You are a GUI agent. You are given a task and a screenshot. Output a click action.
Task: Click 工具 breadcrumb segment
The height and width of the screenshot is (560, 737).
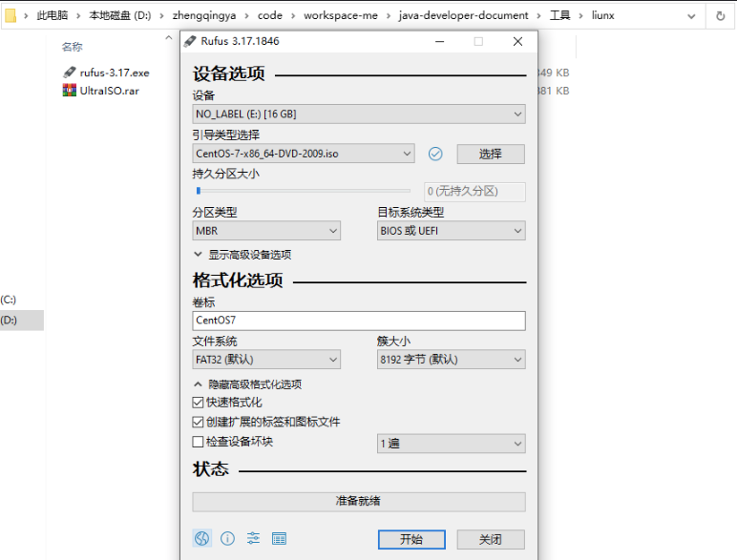tap(559, 15)
